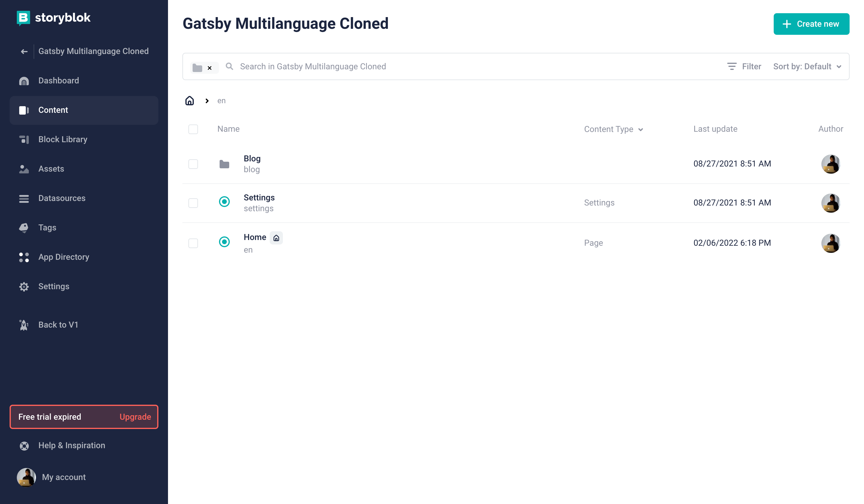
Task: Go to root via breadcrumb home icon
Action: [190, 100]
